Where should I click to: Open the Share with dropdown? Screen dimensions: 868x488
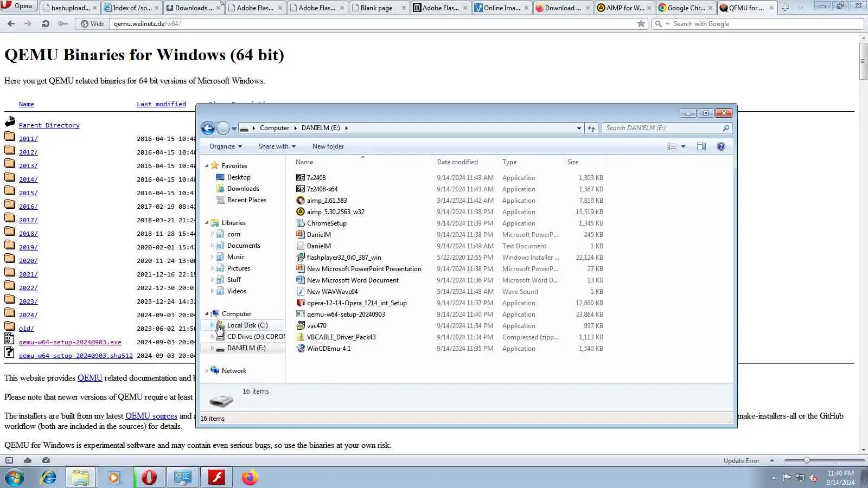(277, 146)
